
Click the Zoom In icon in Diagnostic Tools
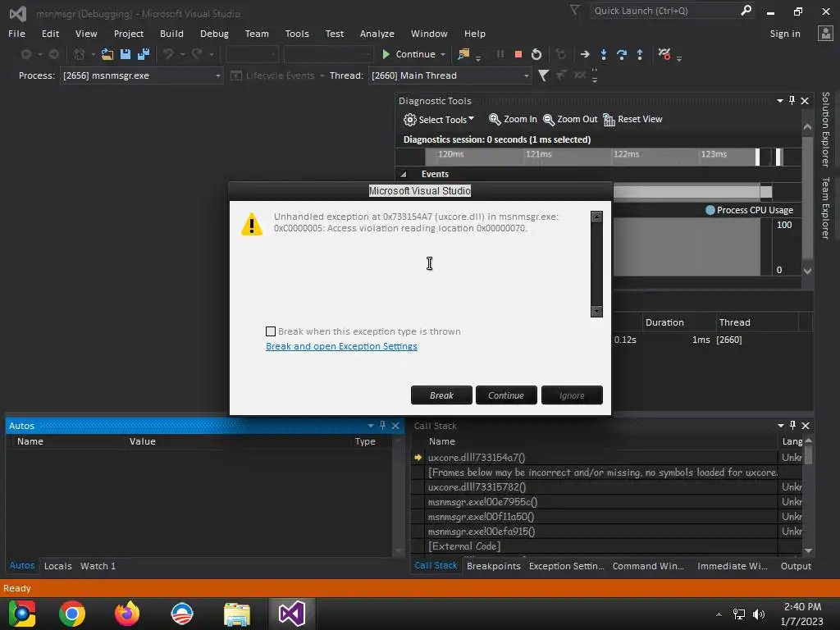495,119
